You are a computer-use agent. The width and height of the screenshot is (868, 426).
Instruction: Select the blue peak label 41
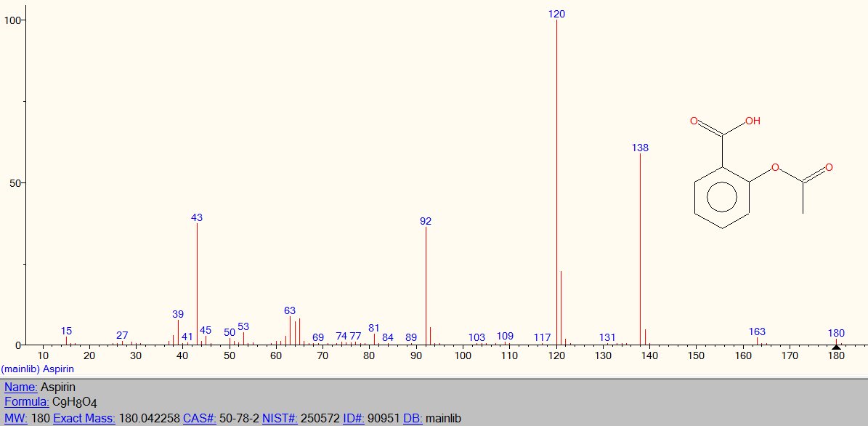point(187,337)
